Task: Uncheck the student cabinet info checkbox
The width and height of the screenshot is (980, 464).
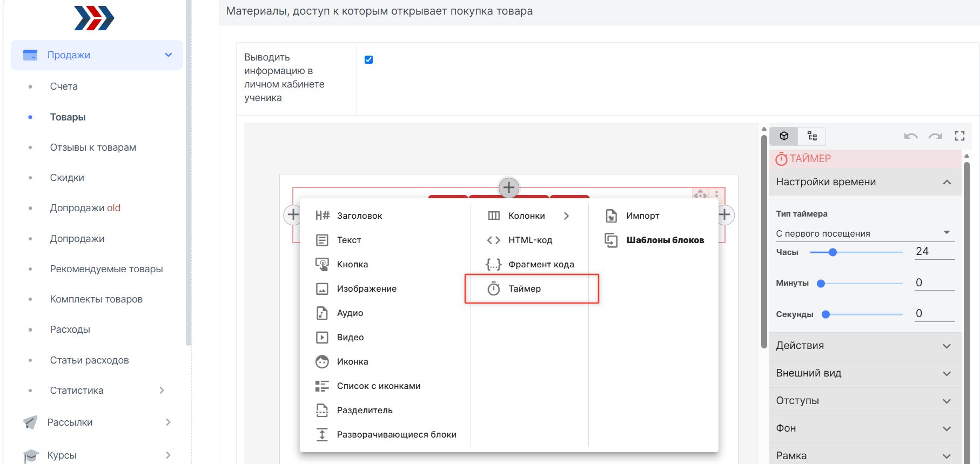Action: (x=368, y=59)
